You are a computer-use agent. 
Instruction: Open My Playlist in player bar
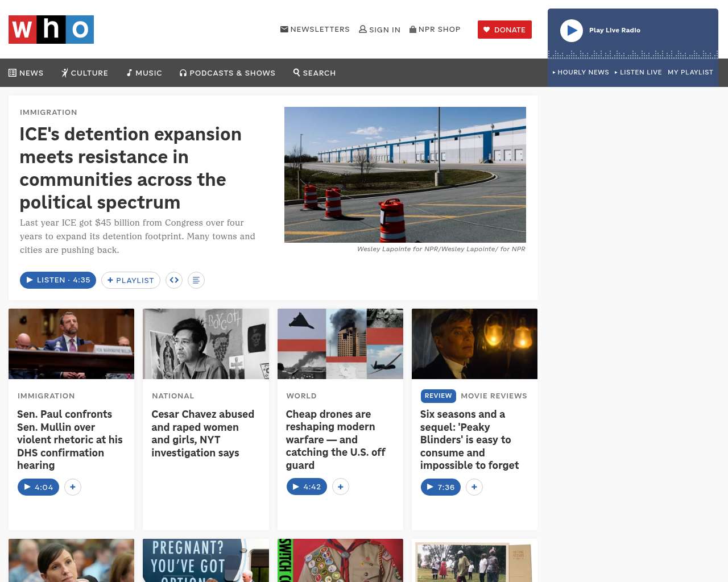[690, 72]
